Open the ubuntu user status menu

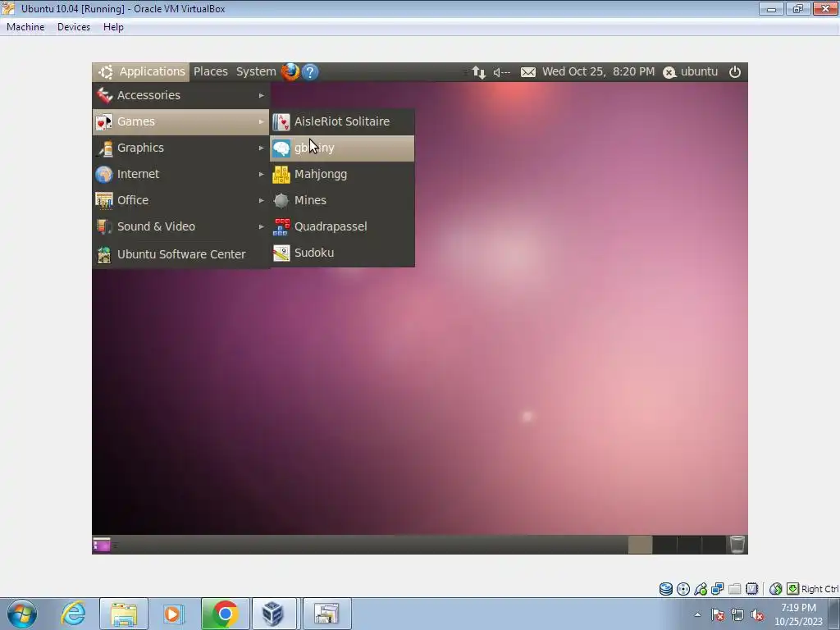(691, 72)
